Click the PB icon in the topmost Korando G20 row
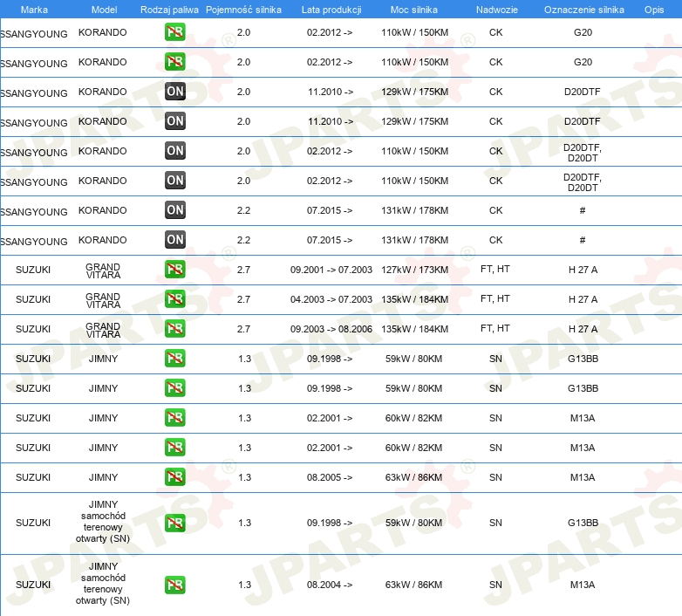682x616 pixels. (x=175, y=32)
